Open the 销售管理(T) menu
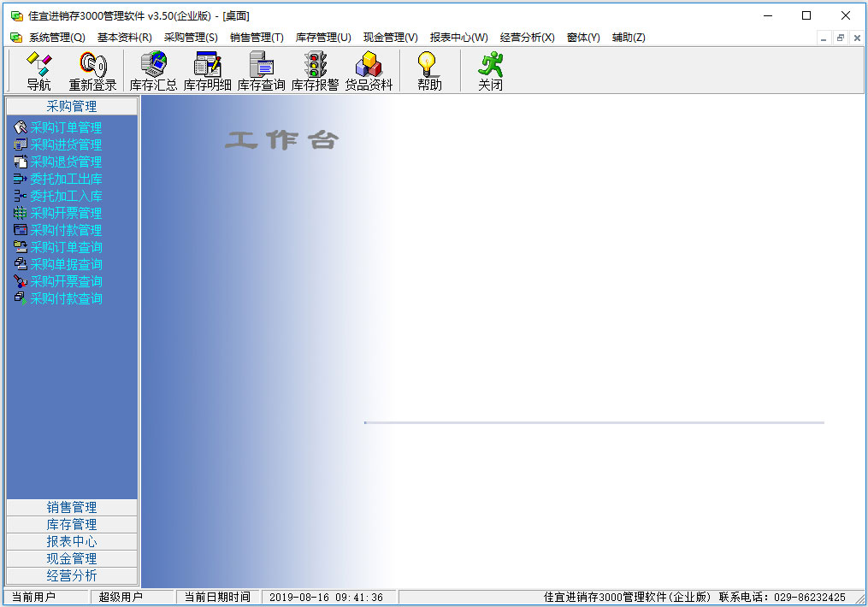 pyautogui.click(x=257, y=38)
